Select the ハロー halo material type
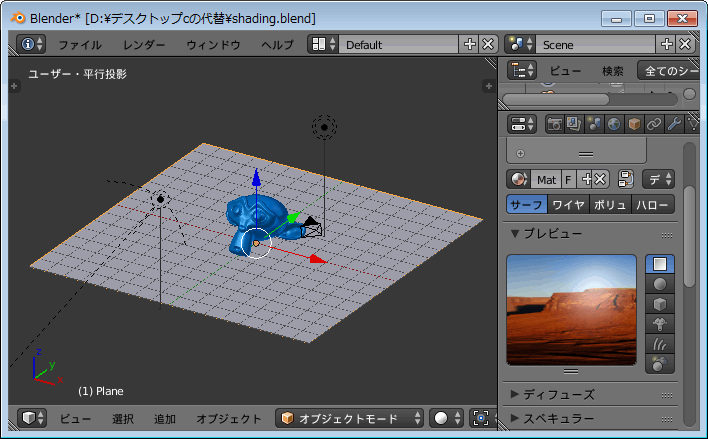The image size is (708, 439). pos(652,204)
